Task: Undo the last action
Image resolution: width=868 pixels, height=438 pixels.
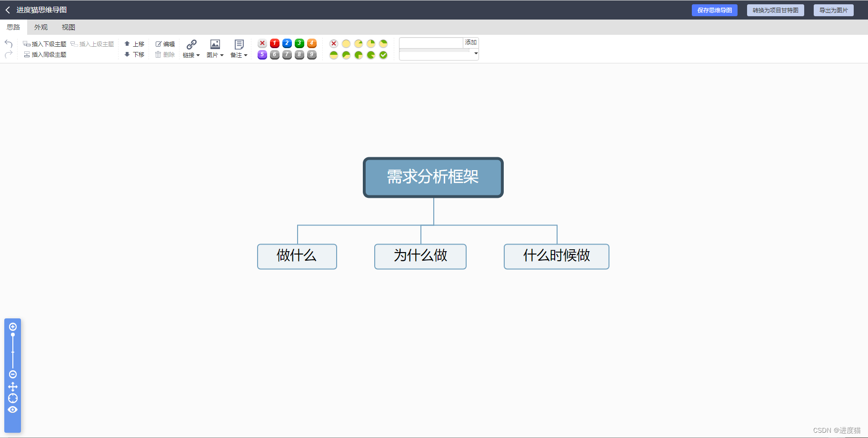Action: coord(9,44)
